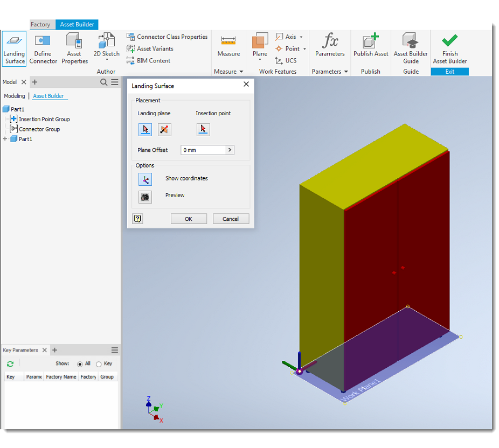Screen dimensions: 499x448
Task: Select the Modeling browser tab
Action: (15, 96)
